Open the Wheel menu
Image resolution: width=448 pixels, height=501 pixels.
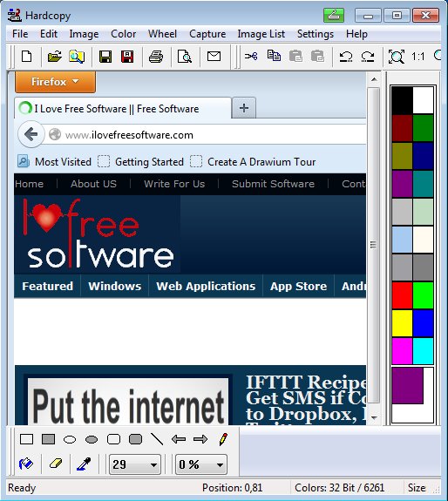(162, 34)
